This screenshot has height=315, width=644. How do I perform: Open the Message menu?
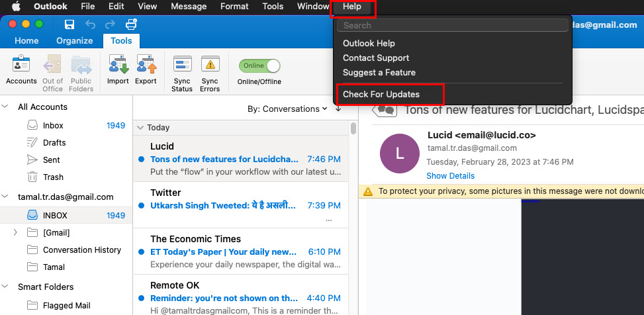pos(189,6)
